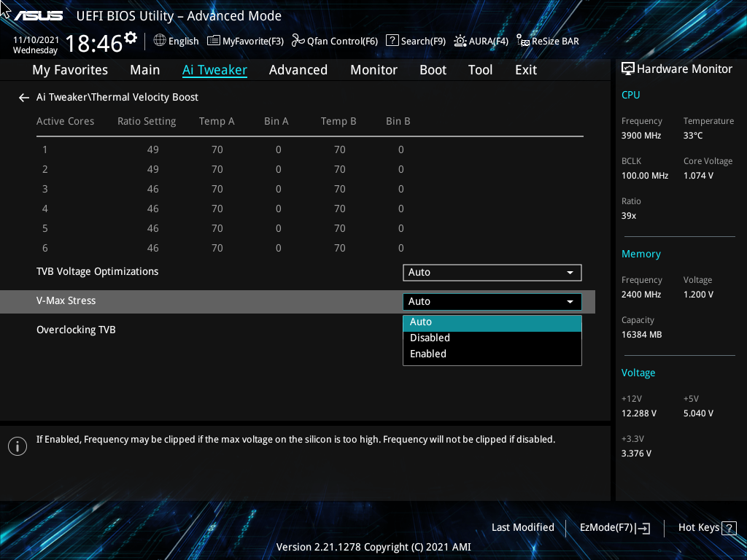Viewport: 747px width, 560px height.
Task: Click the 11/10/2021 Wednesday date
Action: [36, 45]
